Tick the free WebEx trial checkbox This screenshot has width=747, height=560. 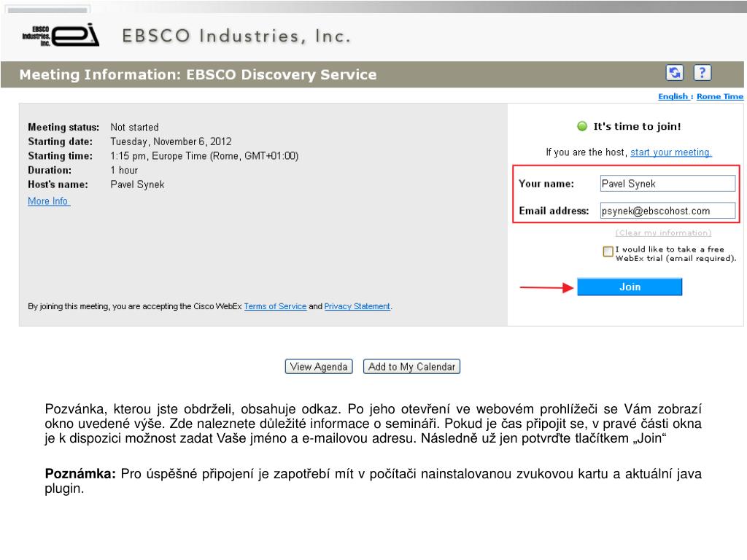click(608, 252)
